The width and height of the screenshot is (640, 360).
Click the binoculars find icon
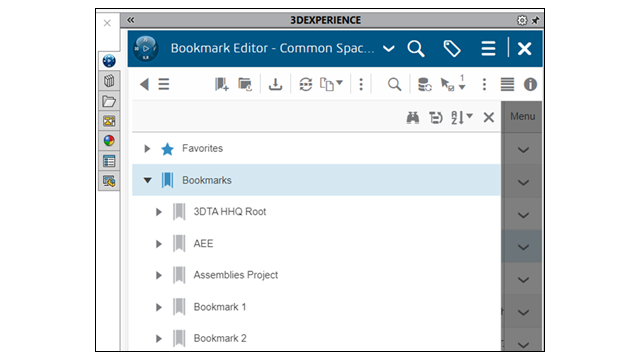click(413, 118)
